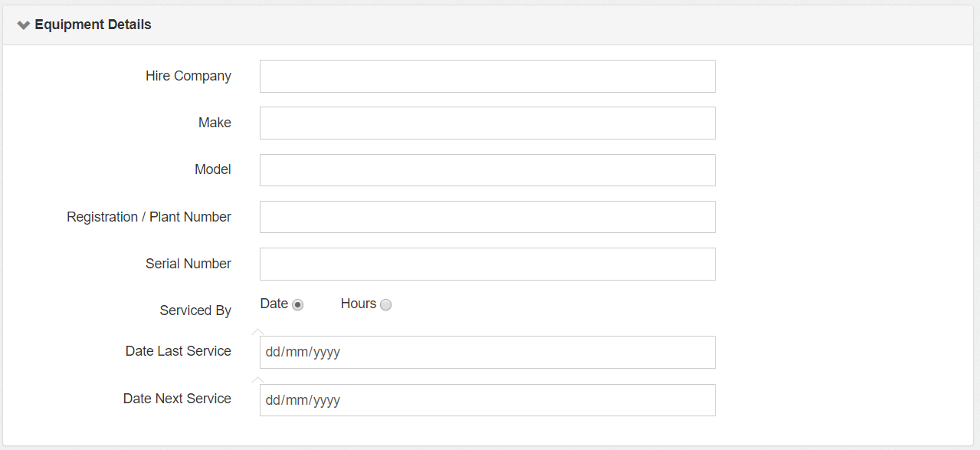Focus the Serial Number text box
The image size is (980, 450).
pos(487,264)
